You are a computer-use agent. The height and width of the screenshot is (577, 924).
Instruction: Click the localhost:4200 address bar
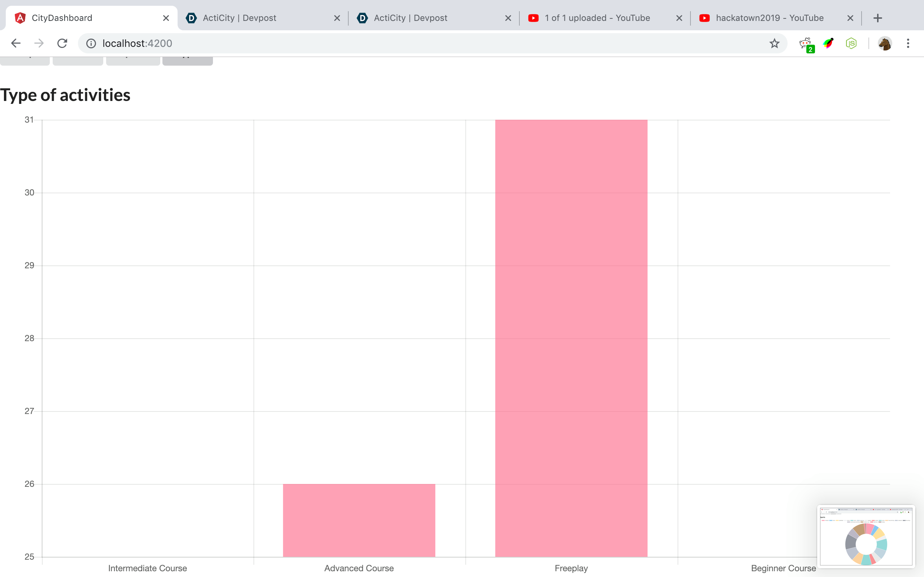(420, 43)
